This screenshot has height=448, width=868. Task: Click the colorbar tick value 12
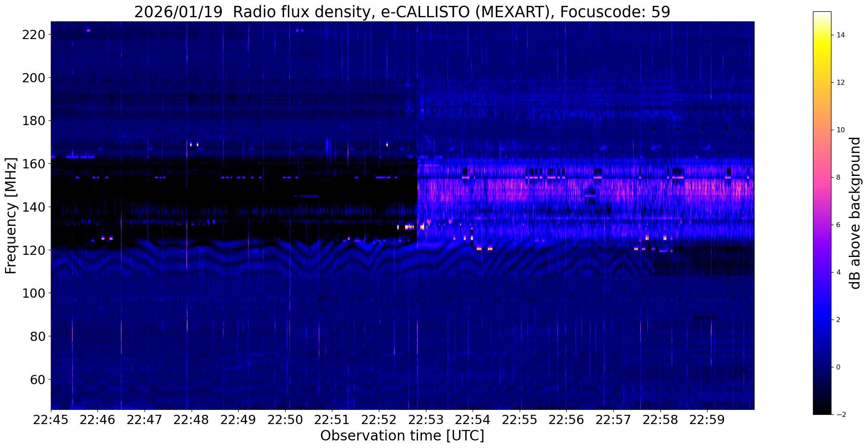(x=841, y=83)
